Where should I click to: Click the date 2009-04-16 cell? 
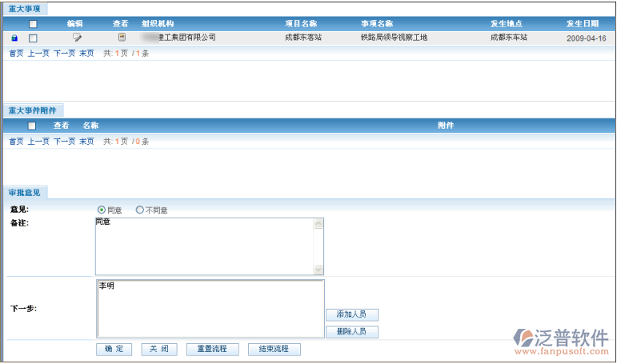[x=587, y=38]
